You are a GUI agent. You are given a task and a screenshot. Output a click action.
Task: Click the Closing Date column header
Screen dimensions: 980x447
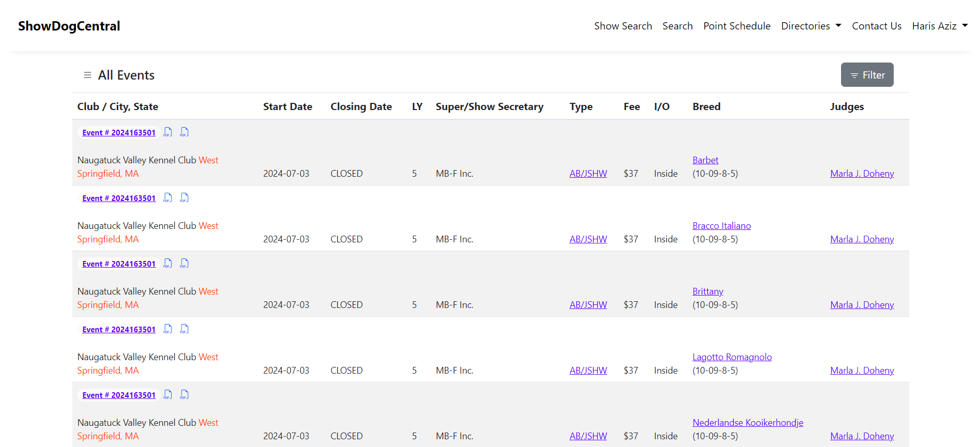coord(361,106)
